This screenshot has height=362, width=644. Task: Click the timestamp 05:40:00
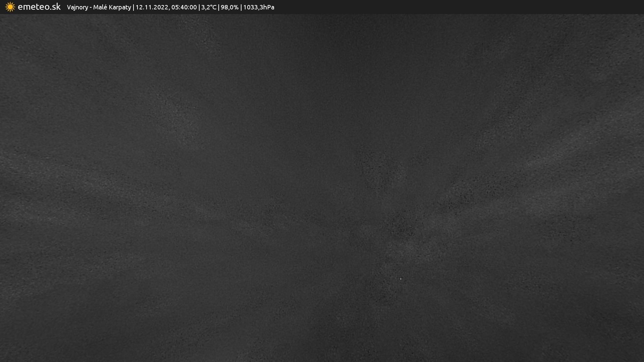(x=184, y=7)
